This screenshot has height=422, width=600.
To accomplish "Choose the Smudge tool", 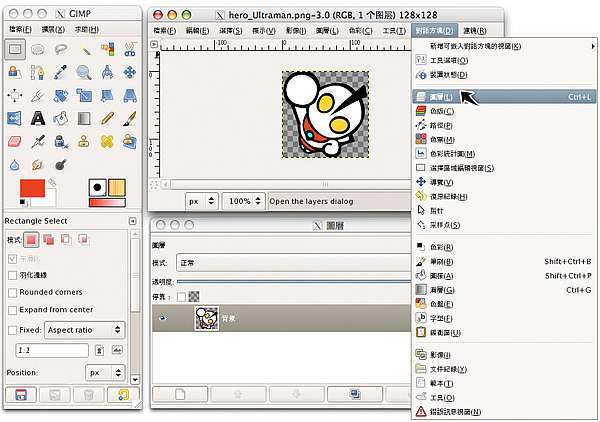I will pyautogui.click(x=38, y=165).
